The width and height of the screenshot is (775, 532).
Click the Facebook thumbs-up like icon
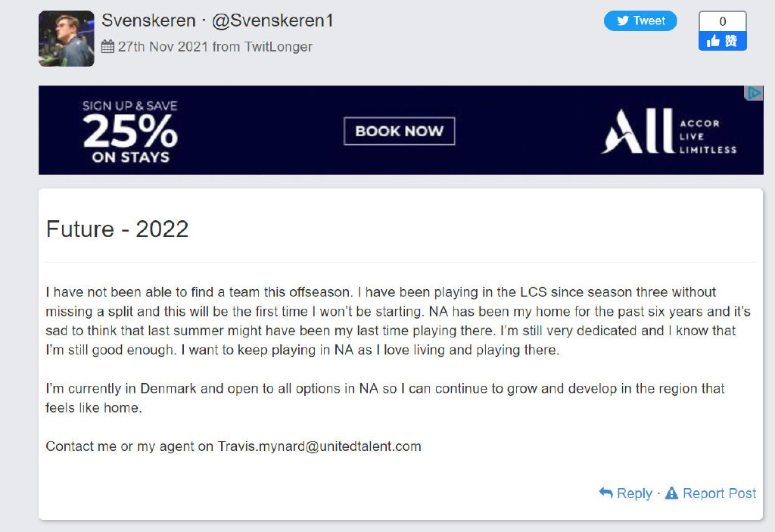pyautogui.click(x=713, y=41)
